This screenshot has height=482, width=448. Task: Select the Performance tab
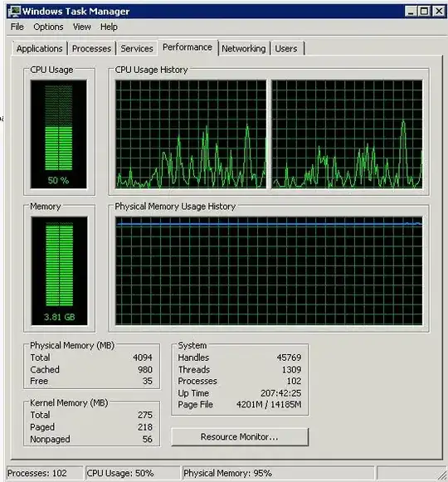pyautogui.click(x=187, y=47)
